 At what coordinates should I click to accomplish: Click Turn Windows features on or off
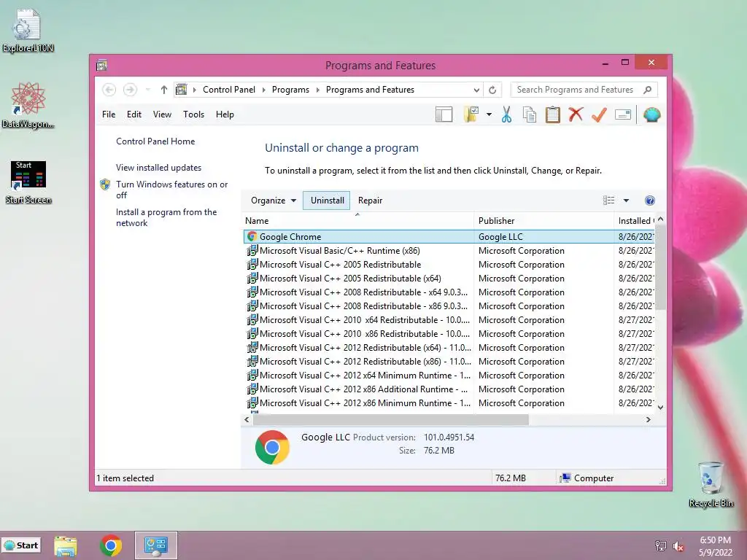pos(171,190)
